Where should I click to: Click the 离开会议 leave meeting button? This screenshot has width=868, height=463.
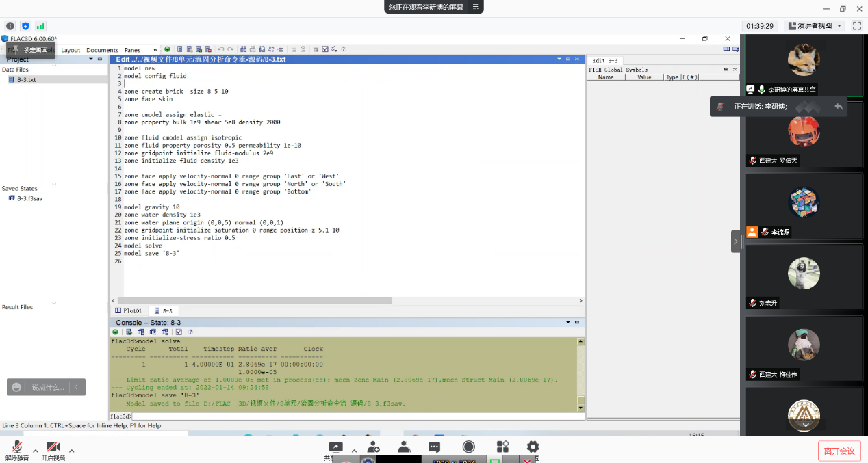click(x=839, y=451)
